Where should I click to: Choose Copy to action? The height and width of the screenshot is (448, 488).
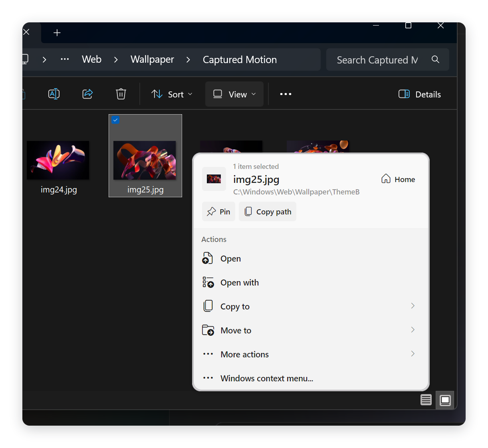[311, 307]
